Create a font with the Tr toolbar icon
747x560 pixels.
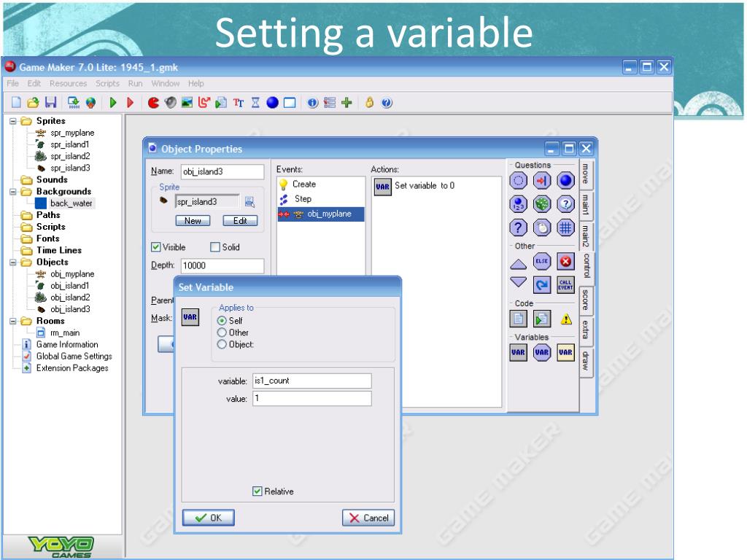[x=239, y=102]
